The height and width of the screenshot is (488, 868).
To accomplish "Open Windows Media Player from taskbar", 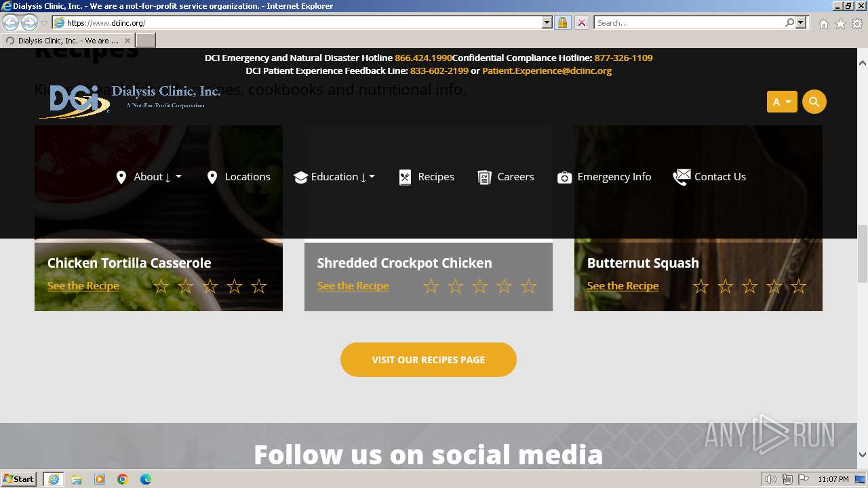I will 100,479.
